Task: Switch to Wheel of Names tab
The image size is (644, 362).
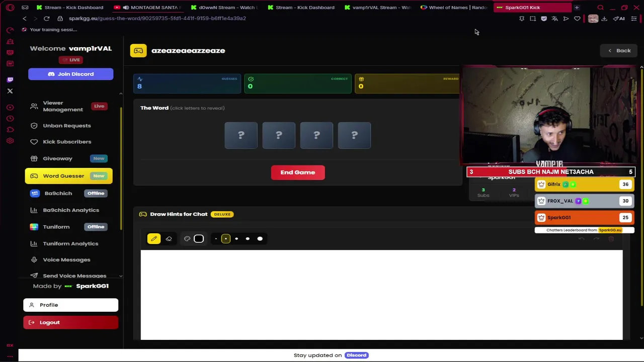Action: click(454, 8)
